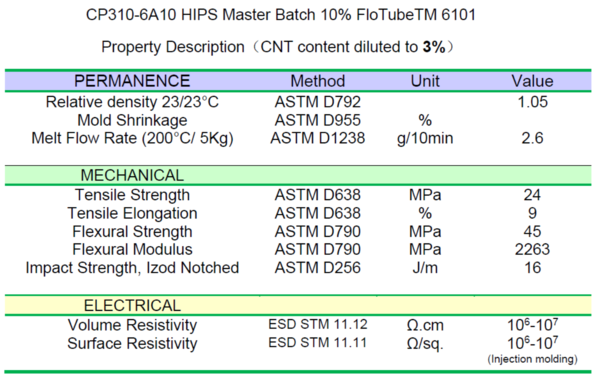The width and height of the screenshot is (600, 382).
Task: Click the Melt Flow Rate value 2.6
Action: pos(532,138)
